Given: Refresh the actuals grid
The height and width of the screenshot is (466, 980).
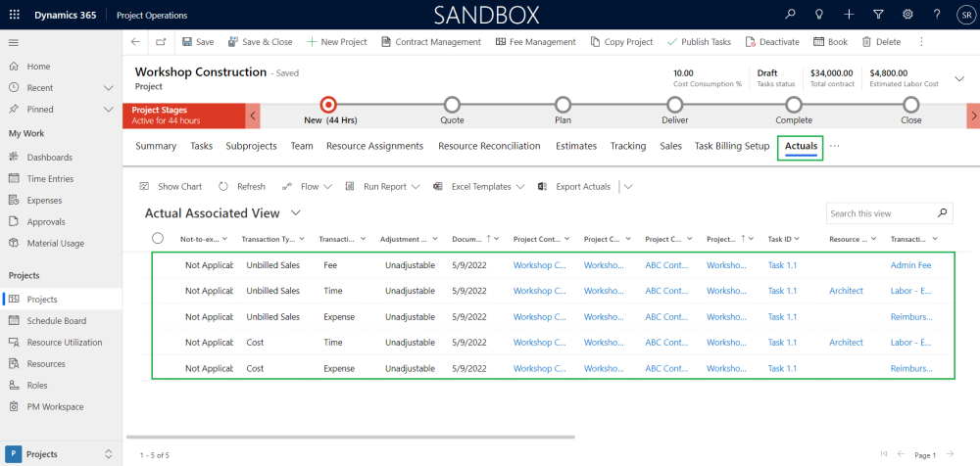Looking at the screenshot, I should 242,186.
